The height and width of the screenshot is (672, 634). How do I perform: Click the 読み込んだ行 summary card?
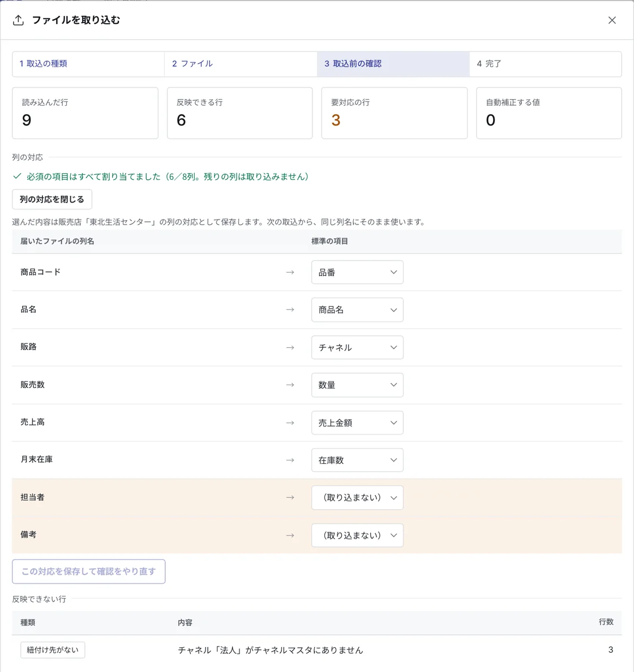pos(85,113)
